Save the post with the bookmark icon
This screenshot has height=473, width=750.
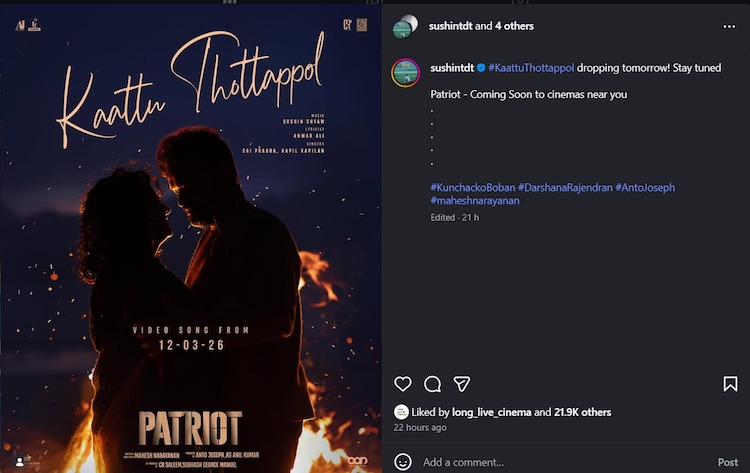tap(730, 384)
